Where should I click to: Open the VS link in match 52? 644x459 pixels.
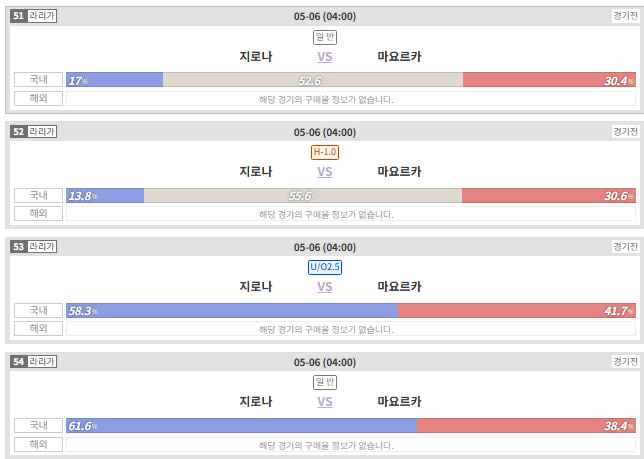(325, 172)
